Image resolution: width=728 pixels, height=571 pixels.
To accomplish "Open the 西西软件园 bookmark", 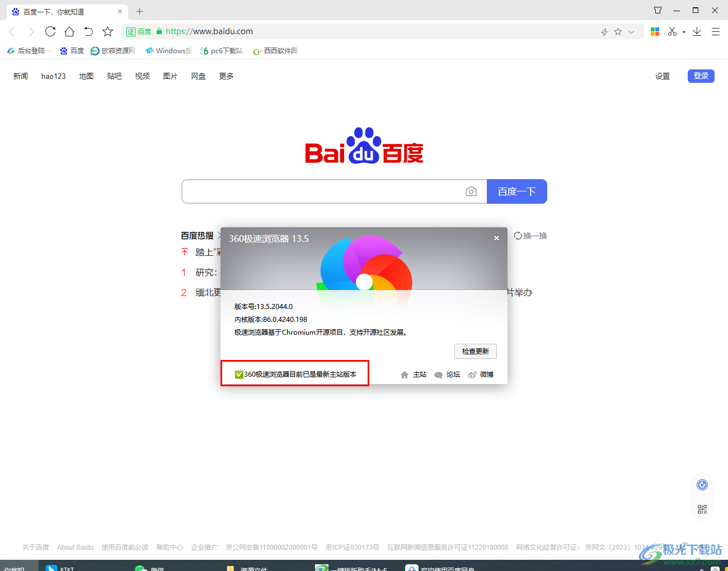I will tap(275, 51).
